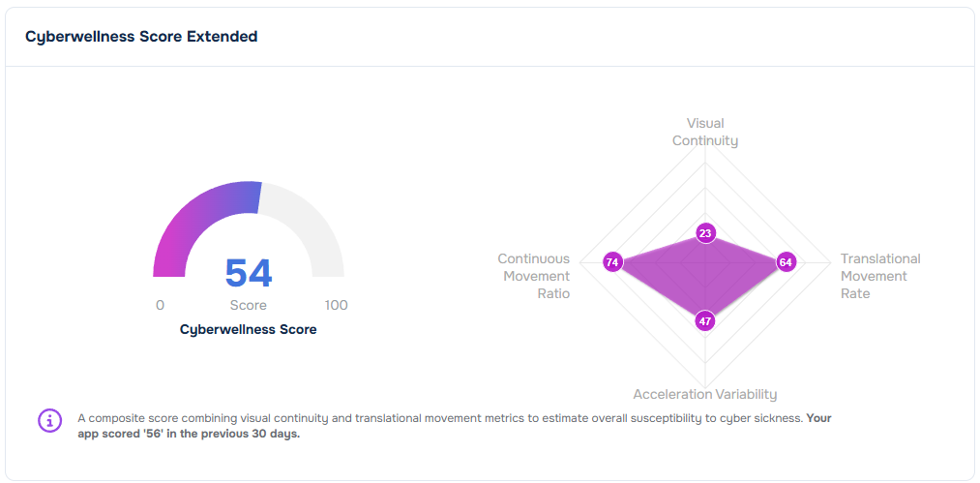Image resolution: width=980 pixels, height=483 pixels.
Task: Click the Visual Continuity axis label
Action: click(705, 132)
